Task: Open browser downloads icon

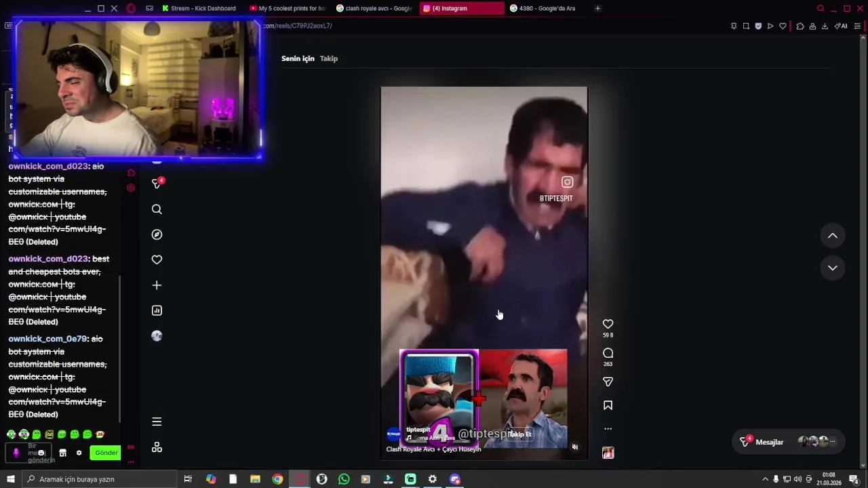Action: (825, 26)
